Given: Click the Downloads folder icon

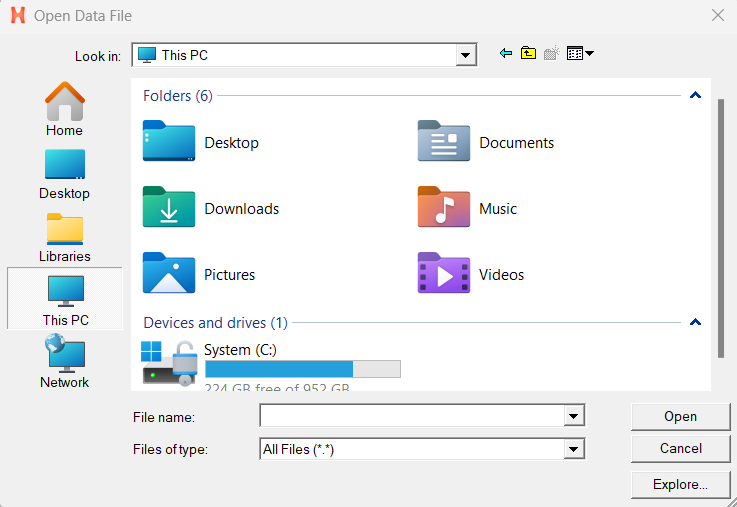Looking at the screenshot, I should coord(169,207).
